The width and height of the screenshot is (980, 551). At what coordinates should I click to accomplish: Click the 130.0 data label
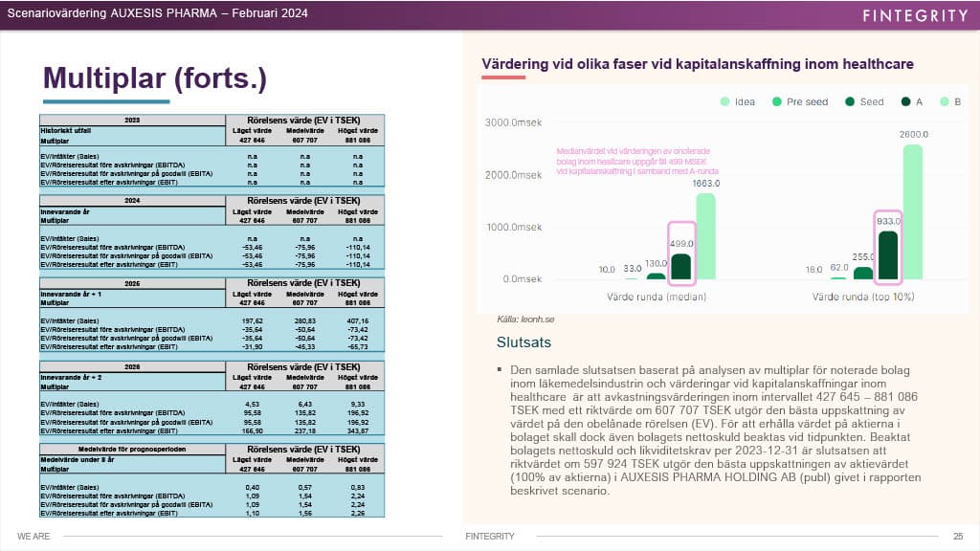[x=656, y=264]
